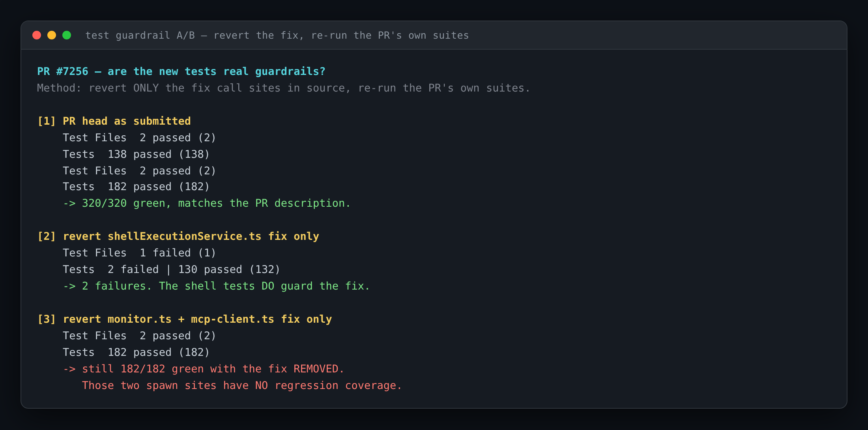Click the green maximize window dot

pyautogui.click(x=67, y=35)
